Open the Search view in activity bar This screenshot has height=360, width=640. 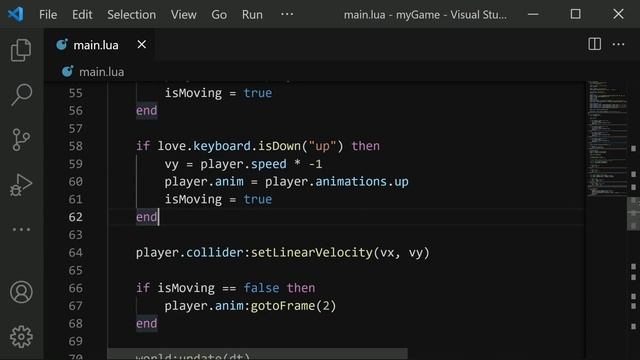point(21,95)
